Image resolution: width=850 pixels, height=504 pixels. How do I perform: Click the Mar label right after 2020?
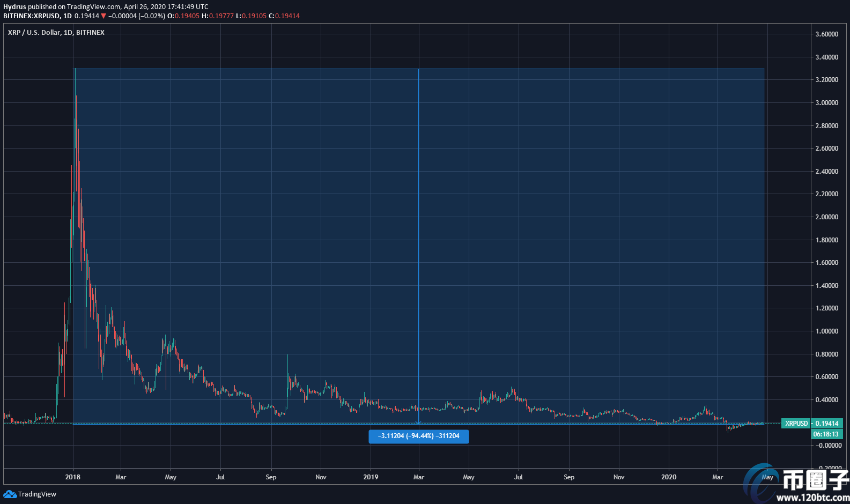(718, 477)
